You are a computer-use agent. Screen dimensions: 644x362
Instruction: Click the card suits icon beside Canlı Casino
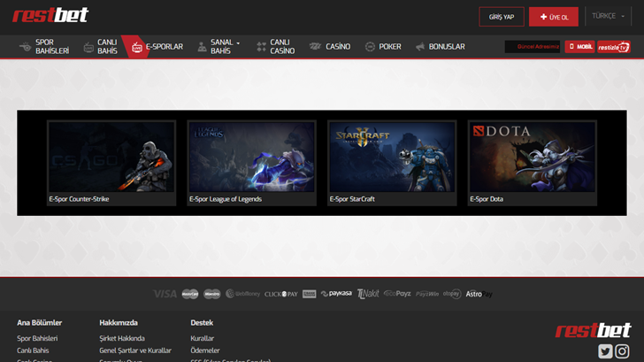click(261, 47)
